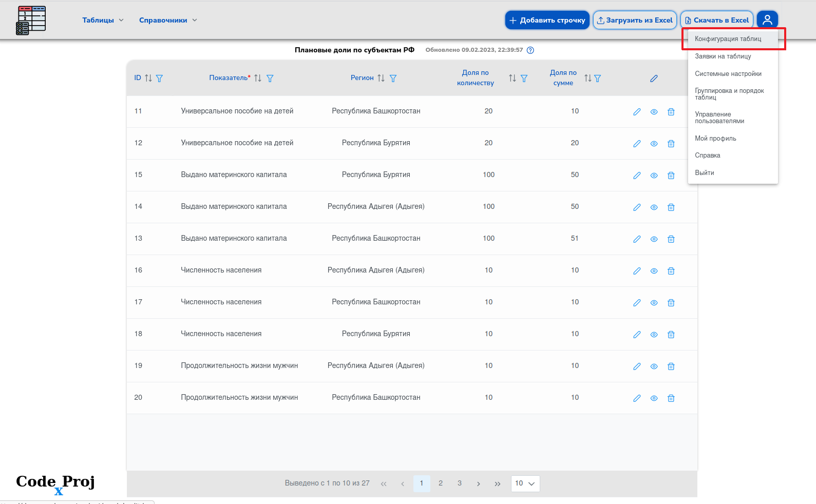Image resolution: width=816 pixels, height=504 pixels.
Task: View row 20 with the eye icon
Action: point(654,398)
